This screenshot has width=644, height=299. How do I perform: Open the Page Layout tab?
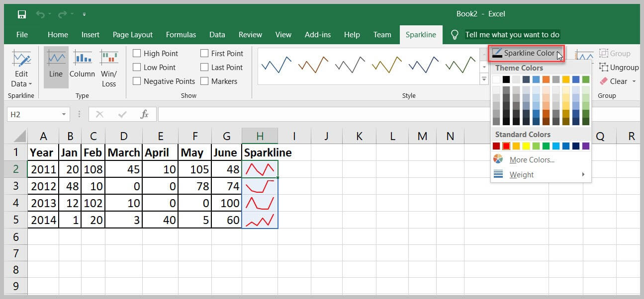click(133, 34)
